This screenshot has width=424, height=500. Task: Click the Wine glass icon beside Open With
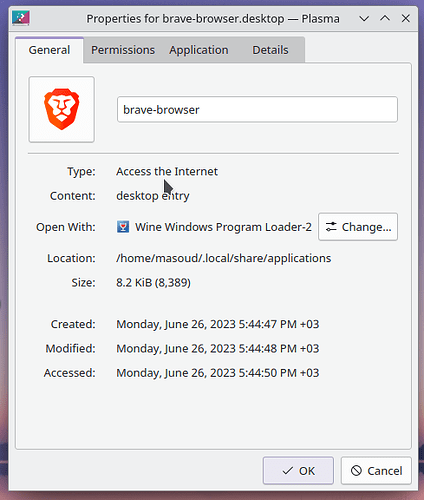tap(123, 227)
